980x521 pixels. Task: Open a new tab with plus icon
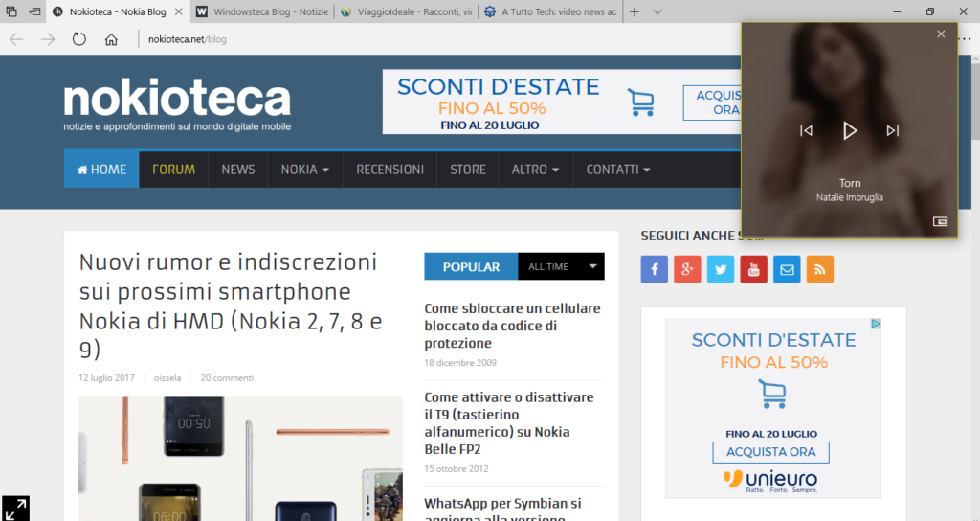pos(635,11)
